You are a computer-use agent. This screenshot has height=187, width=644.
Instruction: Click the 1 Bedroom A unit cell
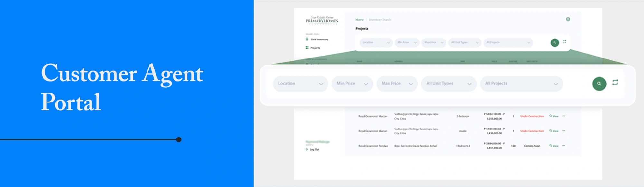click(x=463, y=146)
